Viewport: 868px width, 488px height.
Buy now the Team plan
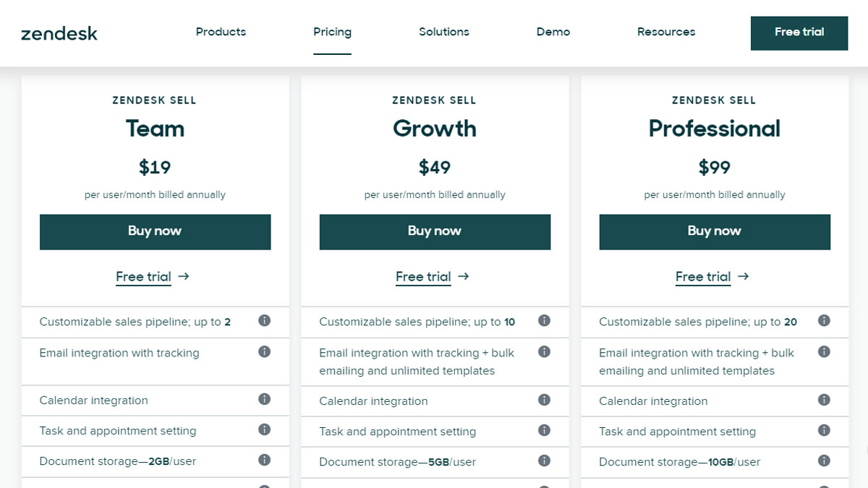point(155,232)
